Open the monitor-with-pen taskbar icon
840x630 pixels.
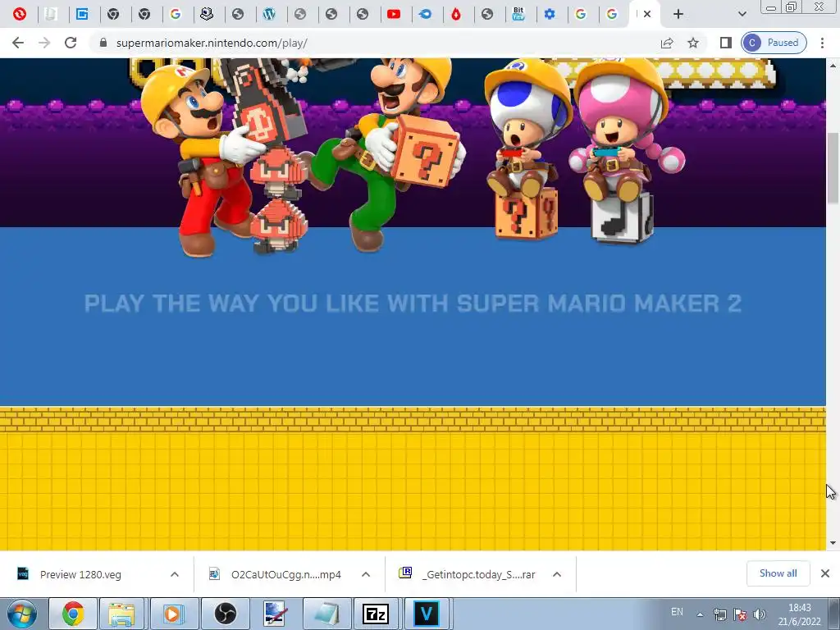point(276,614)
